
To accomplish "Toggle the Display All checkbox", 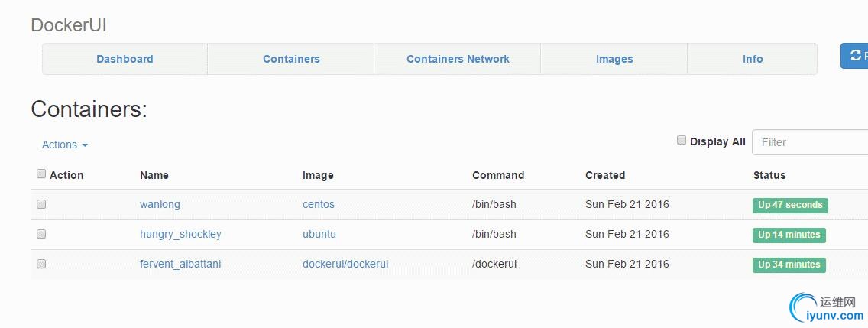I will click(x=682, y=140).
